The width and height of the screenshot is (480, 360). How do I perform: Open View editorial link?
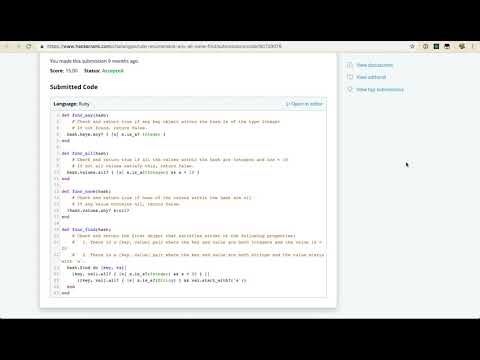371,77
